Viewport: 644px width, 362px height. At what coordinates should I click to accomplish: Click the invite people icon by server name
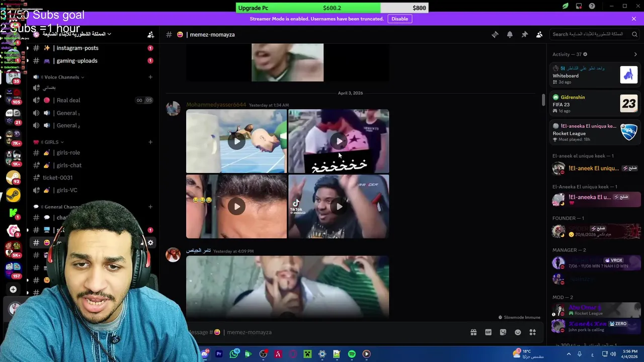[x=150, y=35]
